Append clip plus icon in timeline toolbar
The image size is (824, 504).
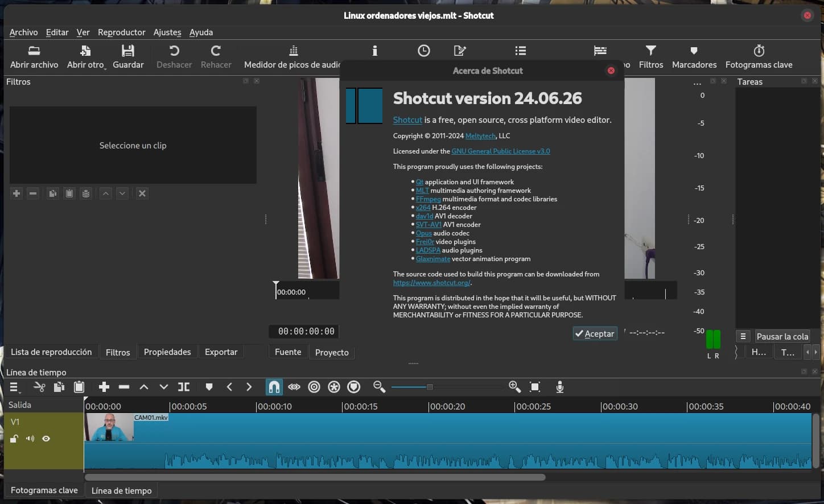point(104,387)
